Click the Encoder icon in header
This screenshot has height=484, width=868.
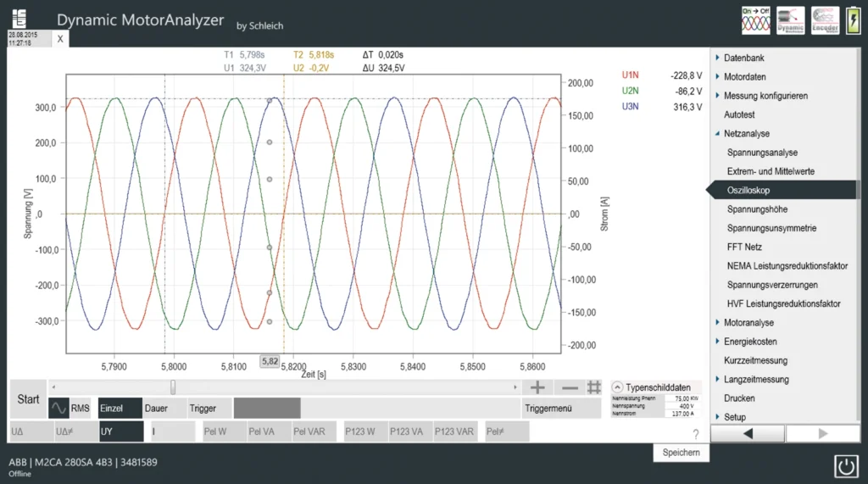coord(823,19)
